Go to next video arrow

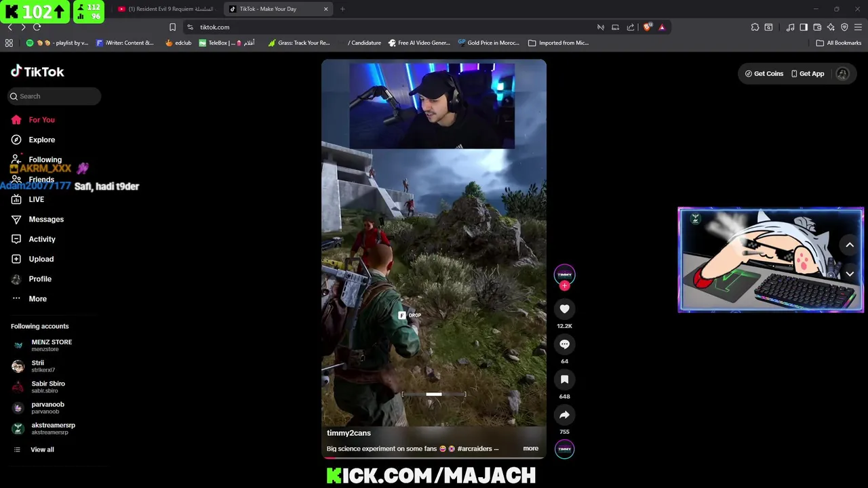point(850,274)
